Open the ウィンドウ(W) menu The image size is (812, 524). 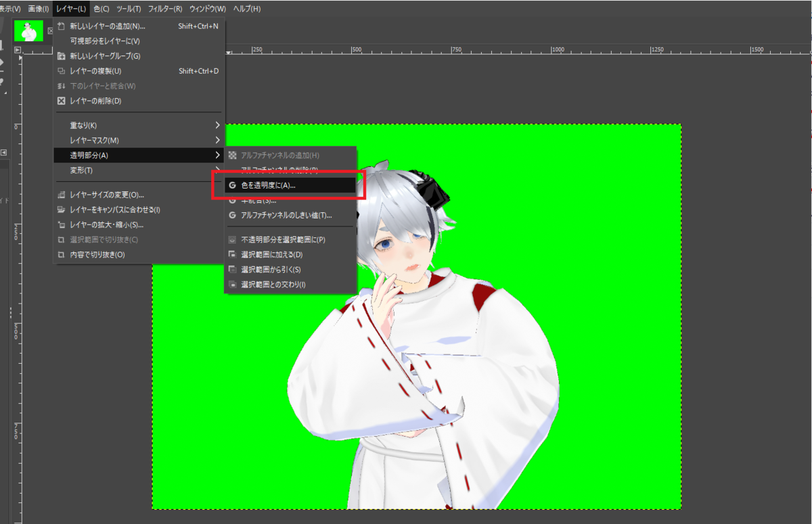pos(208,9)
